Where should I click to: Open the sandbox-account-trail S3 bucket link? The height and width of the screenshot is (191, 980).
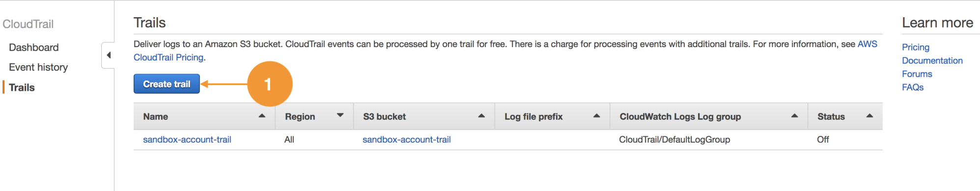click(x=407, y=139)
